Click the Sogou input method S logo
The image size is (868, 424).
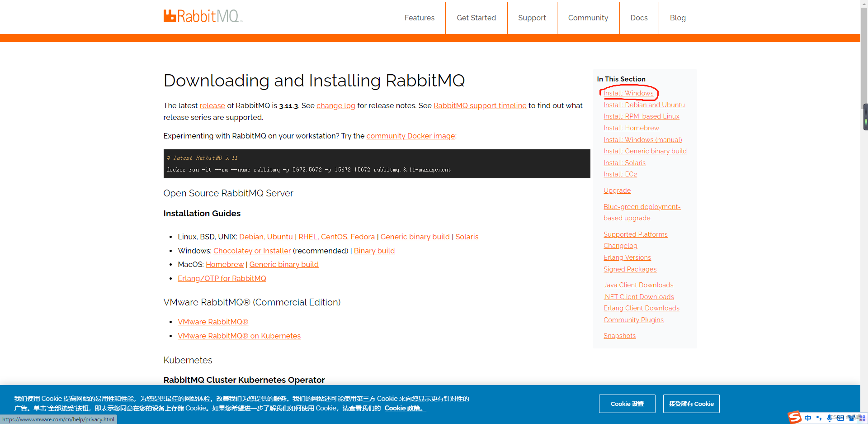point(794,417)
